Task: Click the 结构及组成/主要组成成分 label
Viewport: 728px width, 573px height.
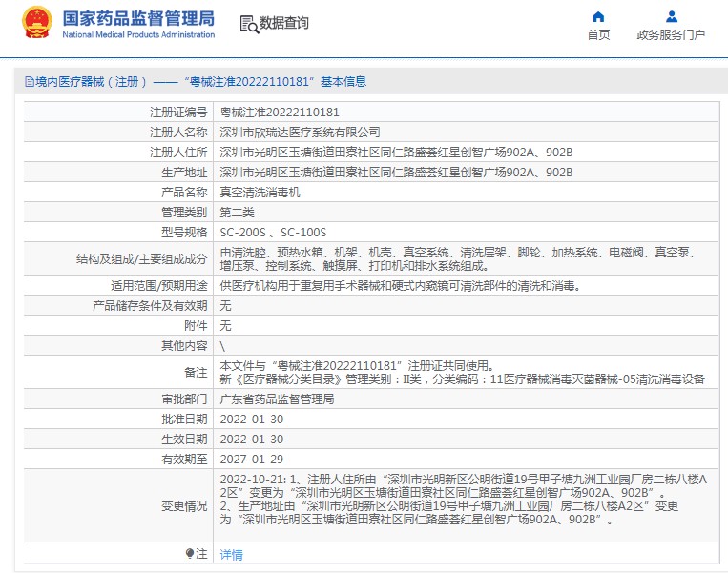Action: 141,259
